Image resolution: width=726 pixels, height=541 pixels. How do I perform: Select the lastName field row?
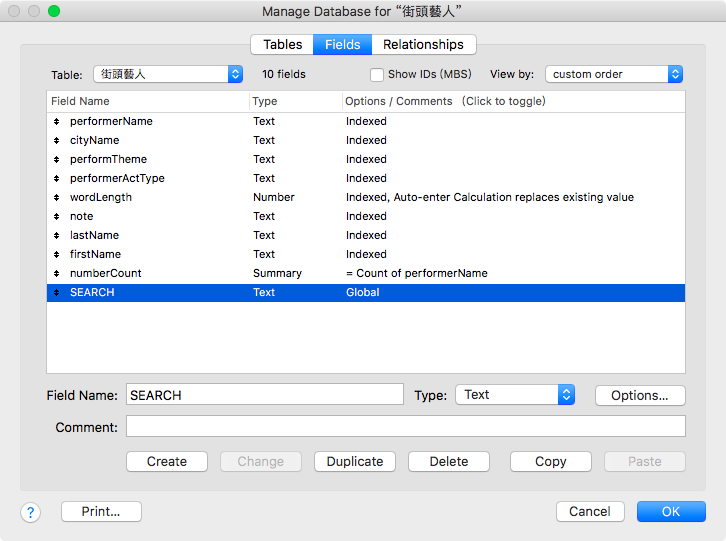pos(366,235)
